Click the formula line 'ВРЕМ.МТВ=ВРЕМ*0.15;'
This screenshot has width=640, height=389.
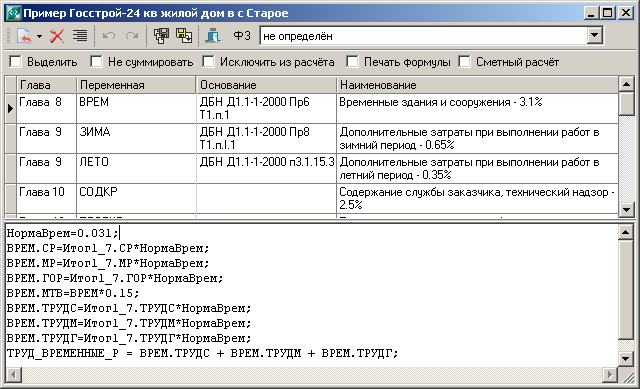tap(73, 293)
